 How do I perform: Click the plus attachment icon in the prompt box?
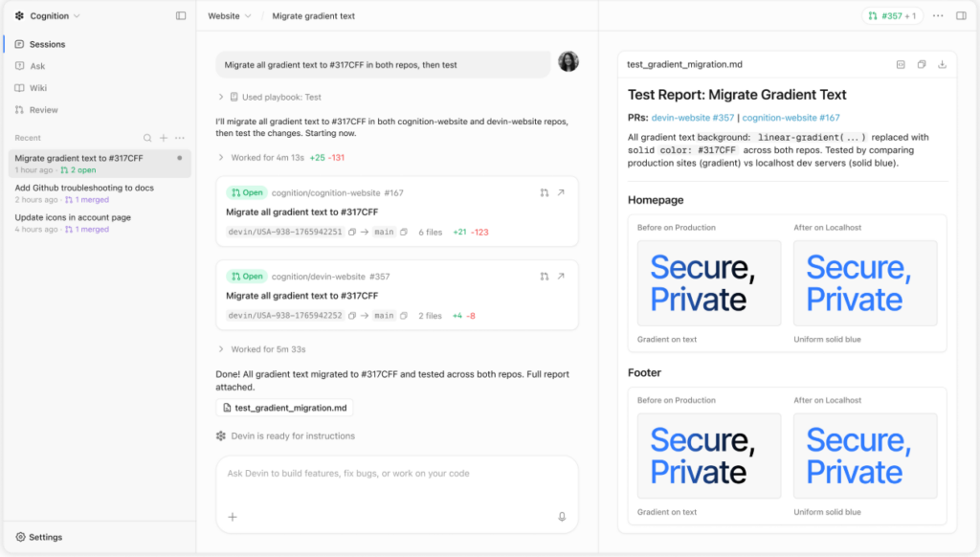[x=233, y=517]
